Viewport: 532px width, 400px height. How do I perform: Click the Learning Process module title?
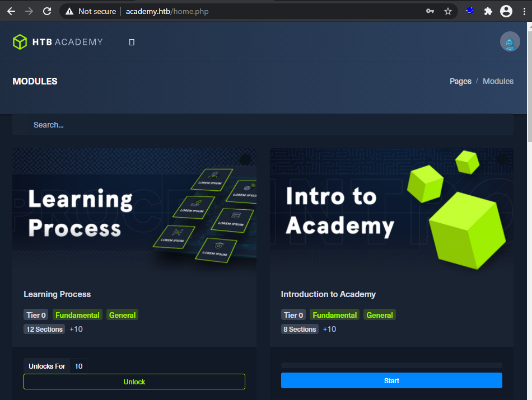click(57, 294)
